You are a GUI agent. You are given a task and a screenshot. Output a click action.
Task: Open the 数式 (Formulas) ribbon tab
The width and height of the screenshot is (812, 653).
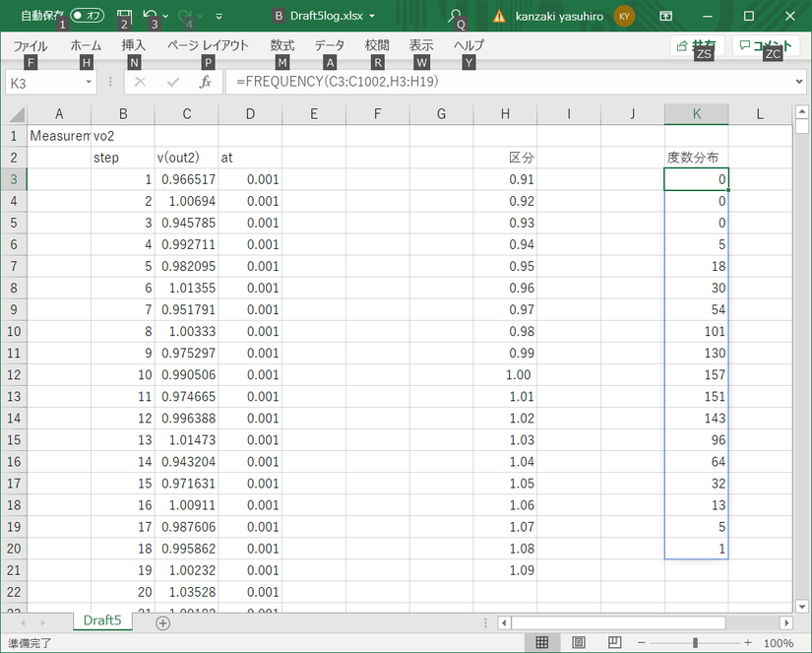(282, 45)
